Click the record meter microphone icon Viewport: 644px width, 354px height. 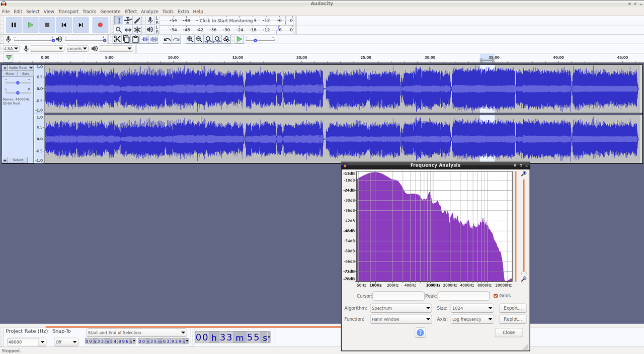[150, 20]
